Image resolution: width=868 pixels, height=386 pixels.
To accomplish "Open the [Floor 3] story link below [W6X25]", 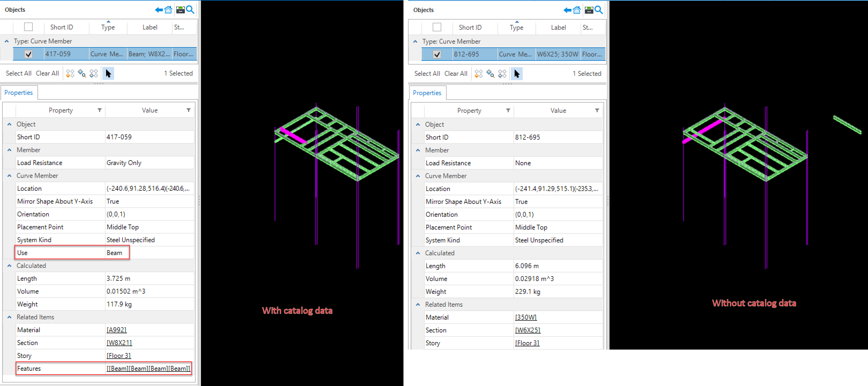I will click(527, 343).
